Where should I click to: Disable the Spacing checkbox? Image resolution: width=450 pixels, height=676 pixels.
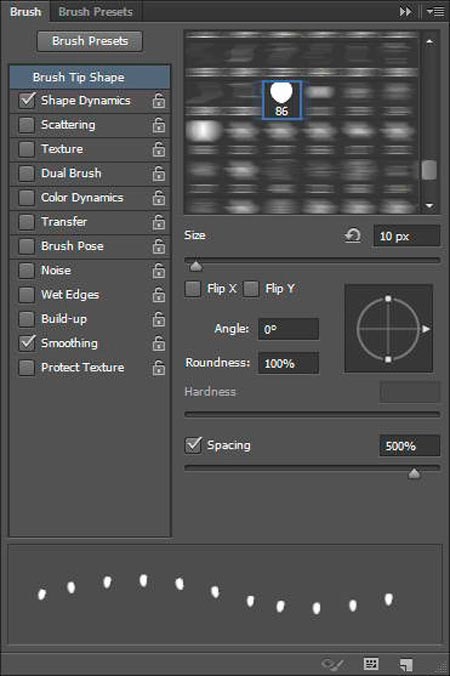193,445
